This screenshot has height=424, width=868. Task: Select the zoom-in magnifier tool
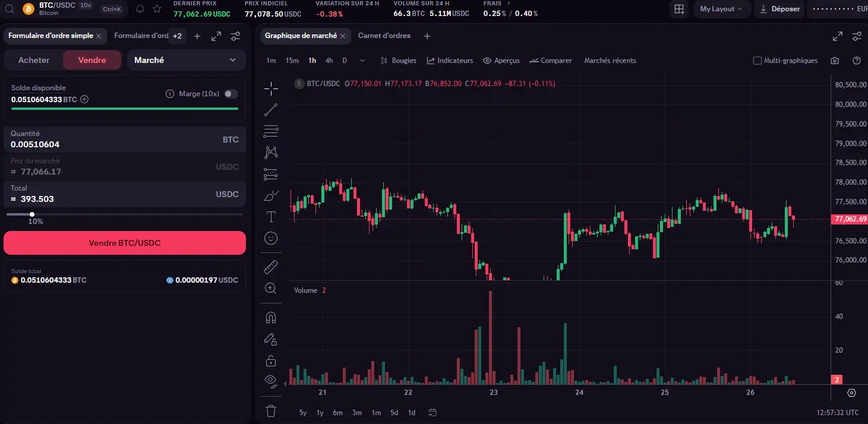(271, 289)
